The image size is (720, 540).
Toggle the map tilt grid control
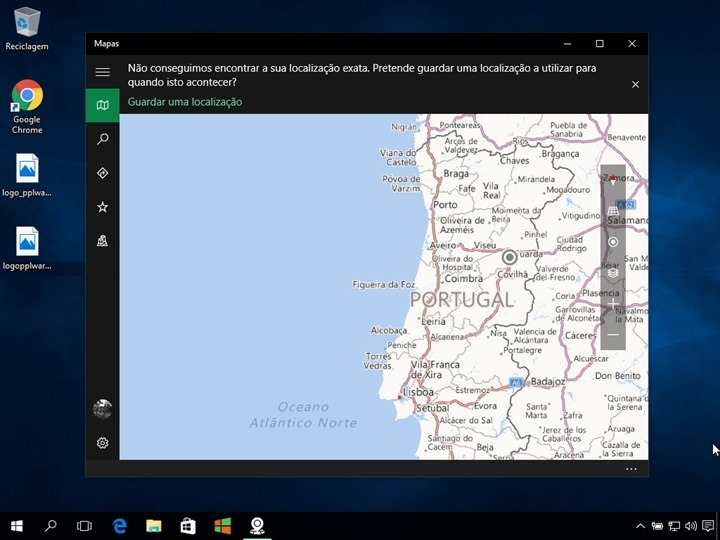click(613, 212)
